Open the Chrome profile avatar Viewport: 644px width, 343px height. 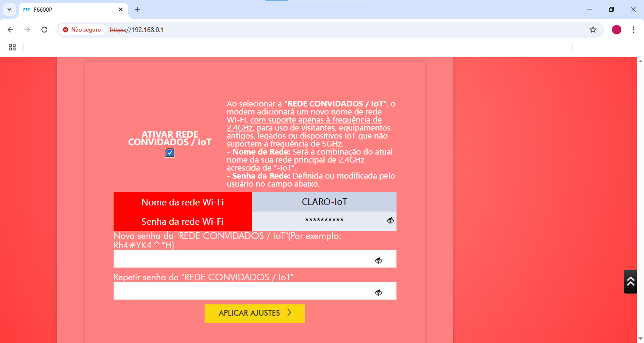point(617,30)
